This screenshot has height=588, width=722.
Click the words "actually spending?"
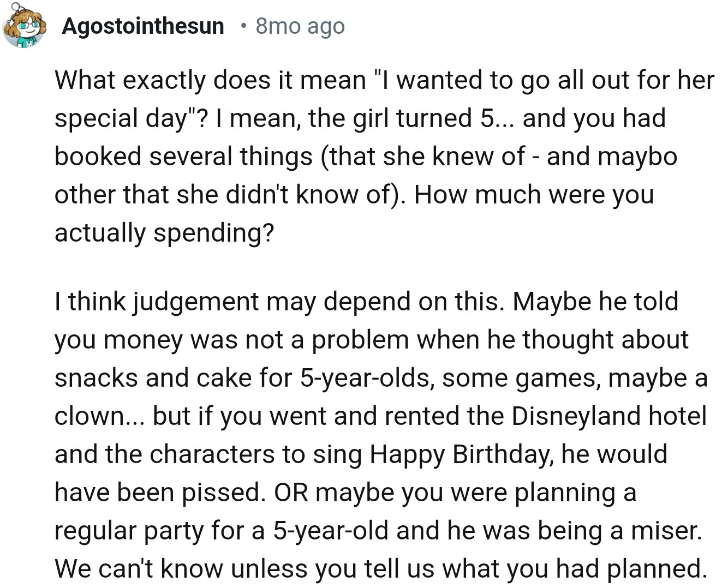(164, 233)
